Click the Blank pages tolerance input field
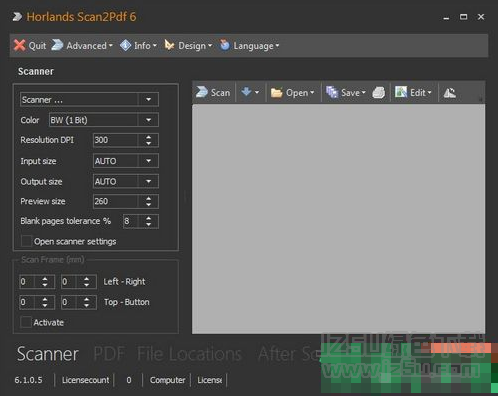The width and height of the screenshot is (498, 396). tap(130, 221)
